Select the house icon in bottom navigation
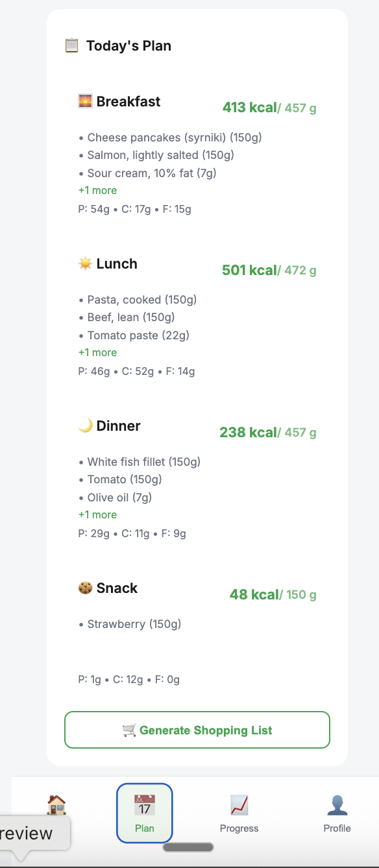Image resolution: width=379 pixels, height=868 pixels. (55, 804)
